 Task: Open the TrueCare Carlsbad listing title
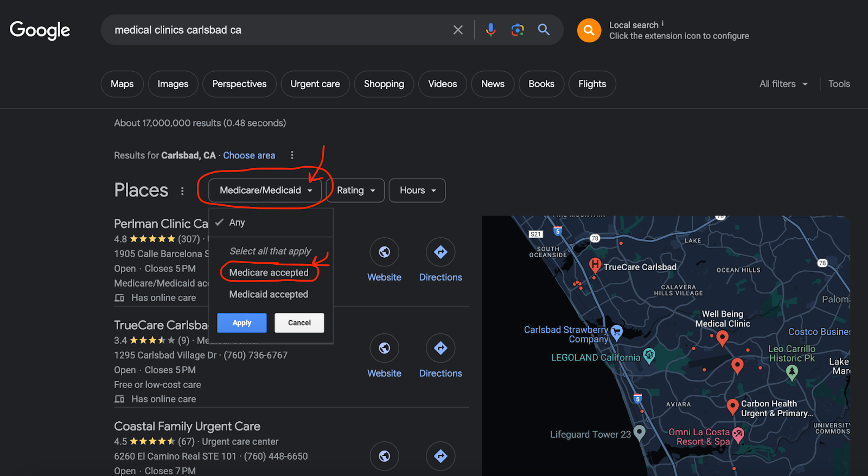pyautogui.click(x=161, y=325)
